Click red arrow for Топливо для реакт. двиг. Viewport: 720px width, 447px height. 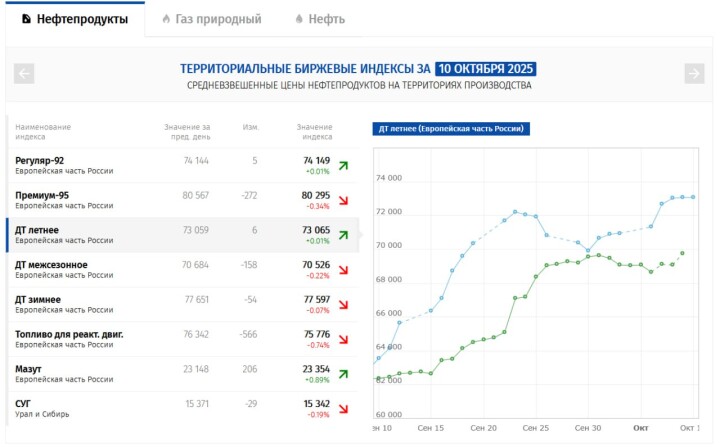[x=344, y=339]
